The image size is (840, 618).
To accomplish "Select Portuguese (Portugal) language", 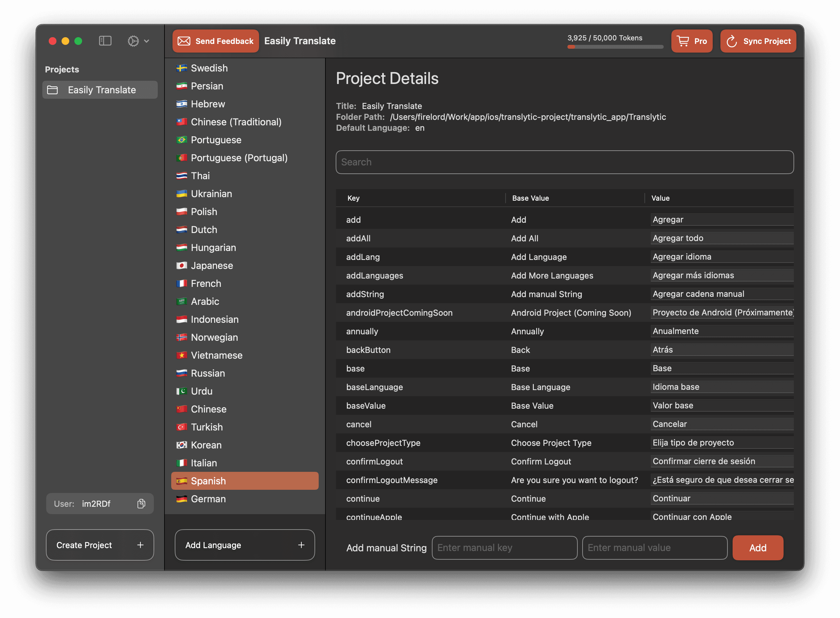I will pos(245,158).
